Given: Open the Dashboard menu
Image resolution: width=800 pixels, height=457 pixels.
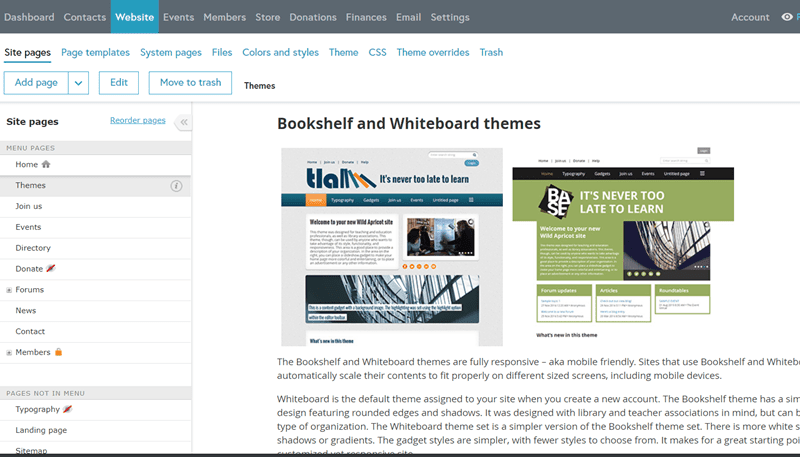Looking at the screenshot, I should coord(29,17).
